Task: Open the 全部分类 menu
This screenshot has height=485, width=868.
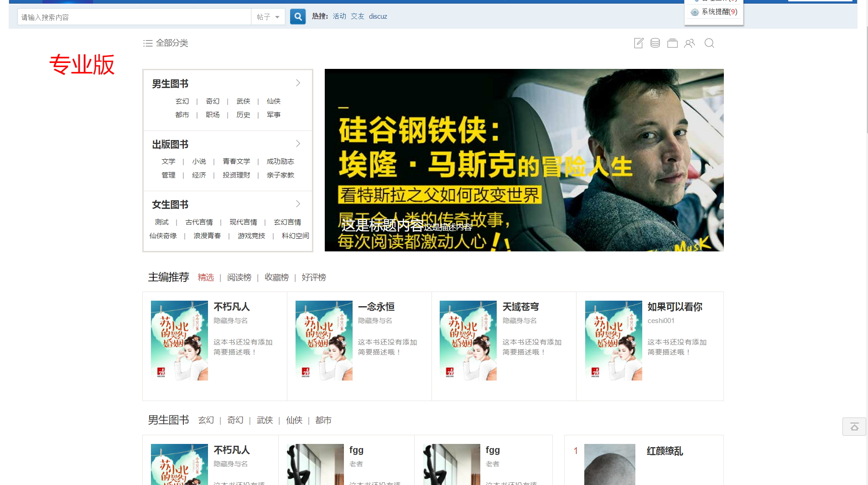Action: pos(172,43)
